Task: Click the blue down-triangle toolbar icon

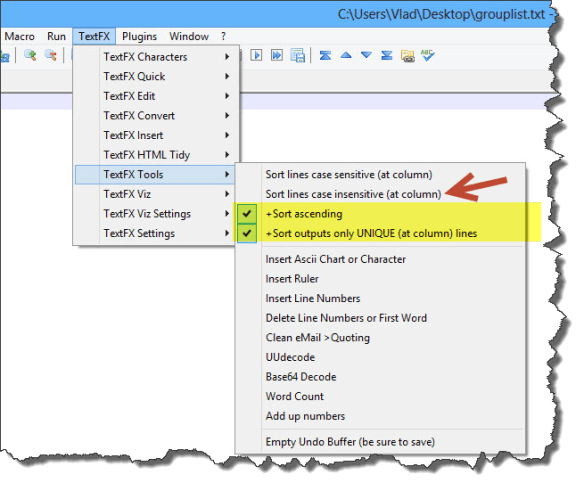Action: coord(366,55)
